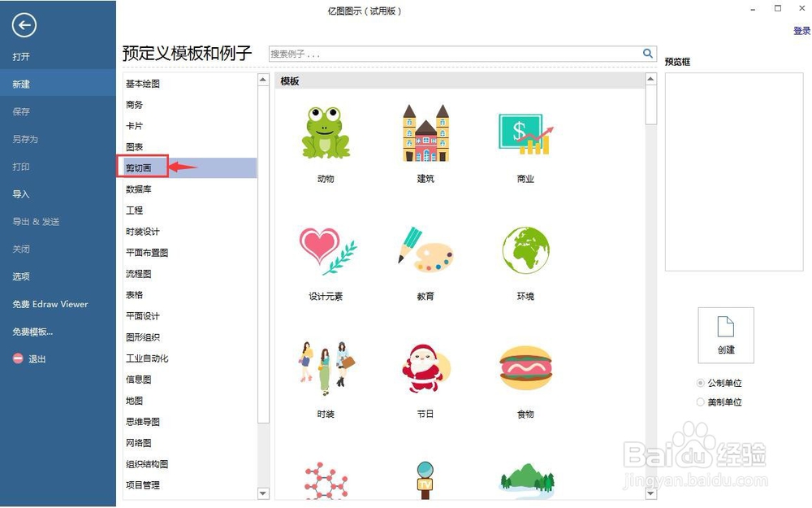Screen dimensions: 812x508
Task: Open 导入 in the sidebar
Action: click(x=21, y=194)
